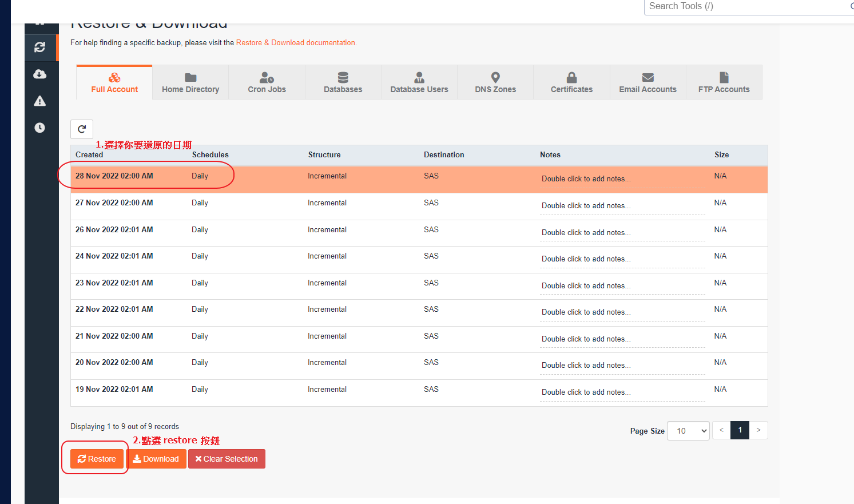Expand the Page Size dropdown

(x=688, y=431)
